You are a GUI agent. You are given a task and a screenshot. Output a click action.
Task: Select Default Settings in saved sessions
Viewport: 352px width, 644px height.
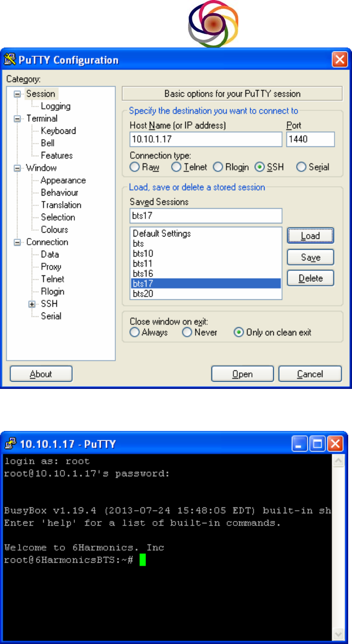click(x=206, y=234)
